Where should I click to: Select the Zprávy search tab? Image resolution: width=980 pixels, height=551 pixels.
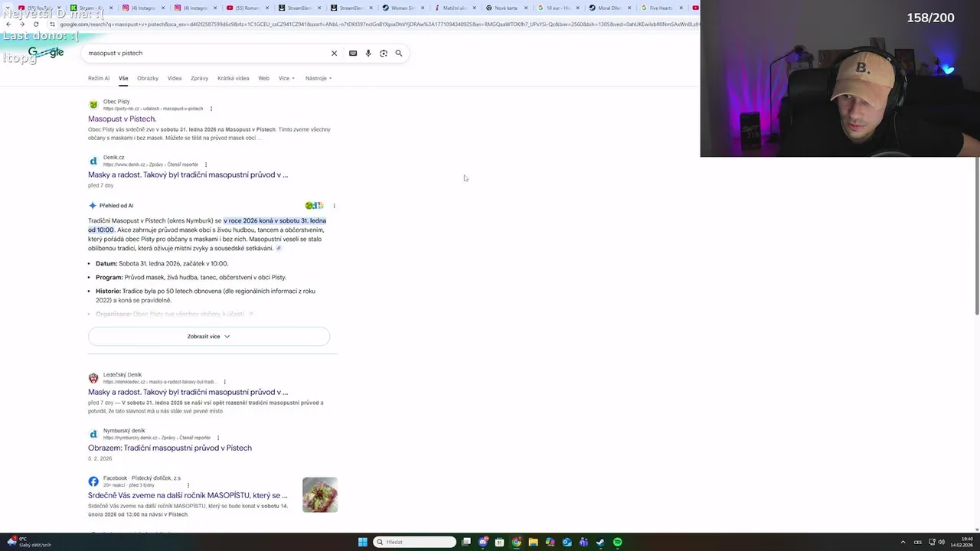tap(200, 78)
